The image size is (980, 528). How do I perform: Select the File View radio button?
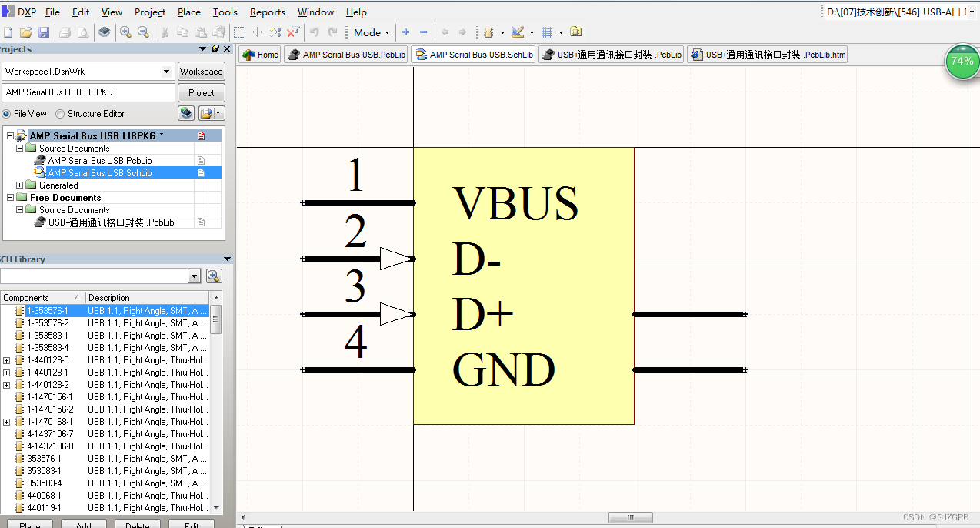pos(8,113)
